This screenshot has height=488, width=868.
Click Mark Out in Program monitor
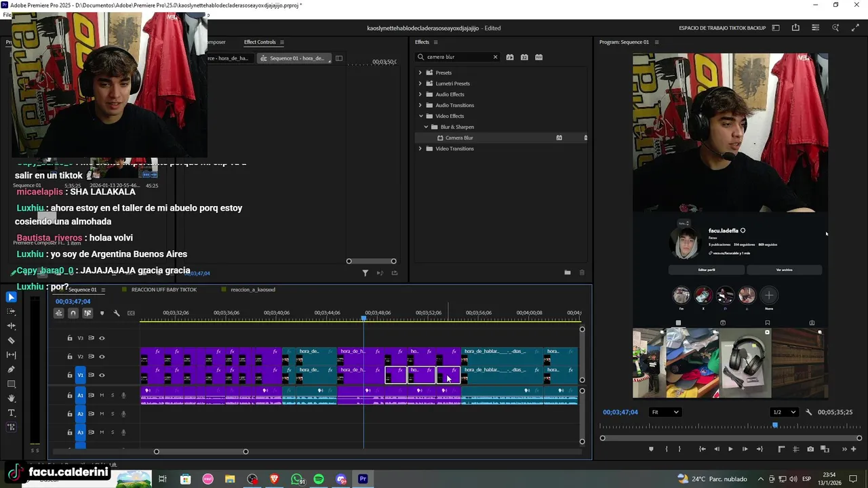point(679,449)
